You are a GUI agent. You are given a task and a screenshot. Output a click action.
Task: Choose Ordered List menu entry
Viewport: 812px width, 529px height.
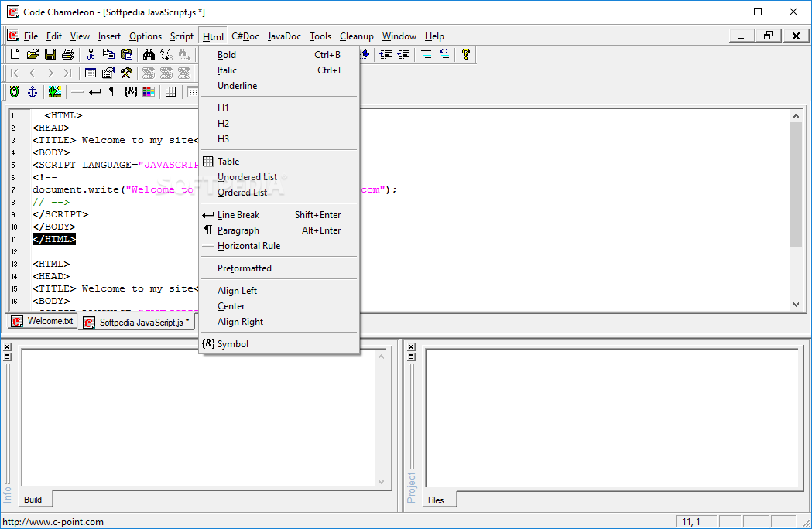pos(279,192)
